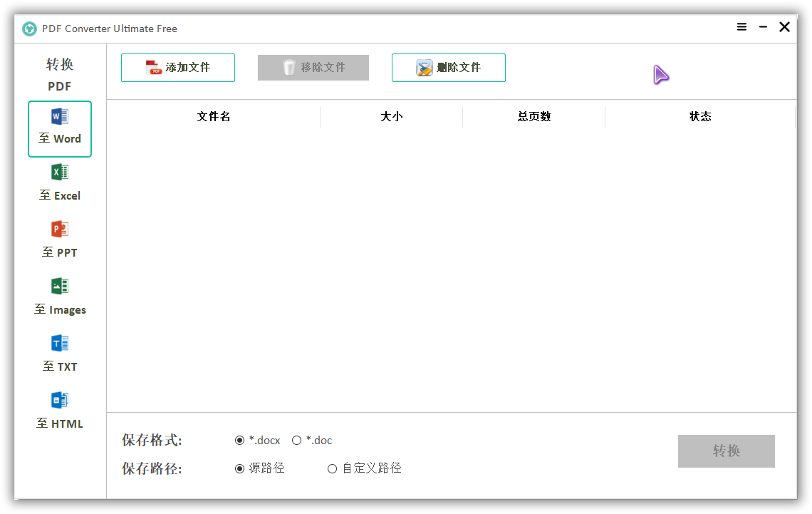
Task: Click the 删除文件 delete files button
Action: [x=449, y=68]
